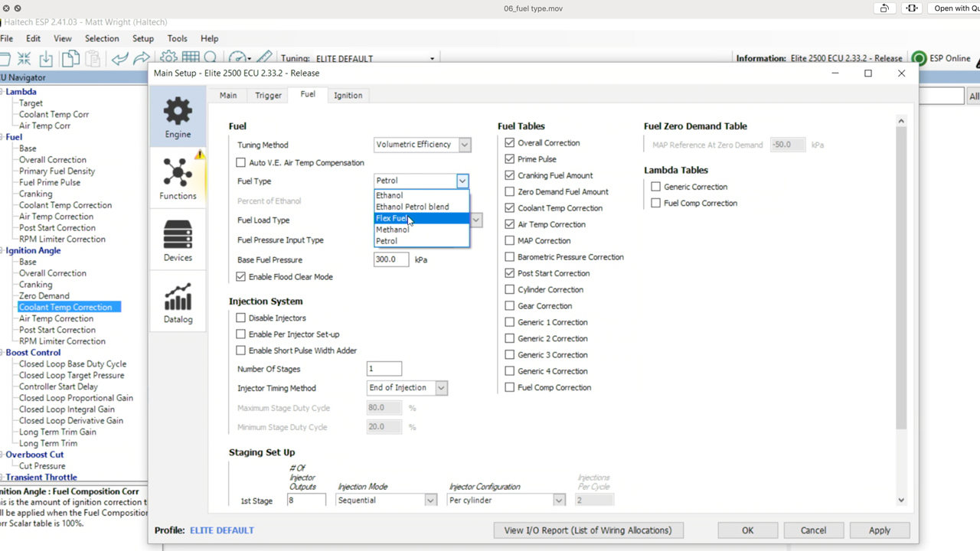The image size is (980, 551).
Task: Click the rotate icon in QuickLook bar
Action: pos(884,8)
